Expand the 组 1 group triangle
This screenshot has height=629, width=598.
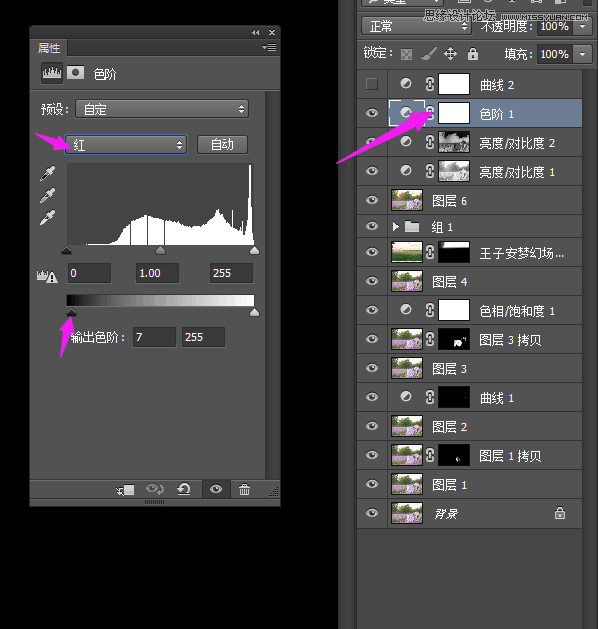395,227
